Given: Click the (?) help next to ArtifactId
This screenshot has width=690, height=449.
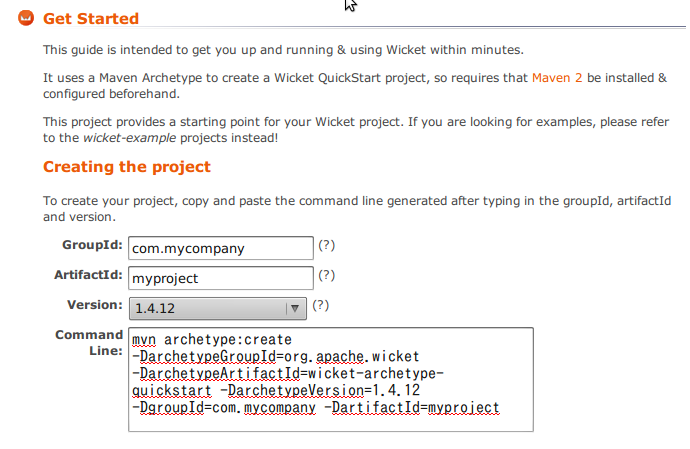Looking at the screenshot, I should tap(327, 275).
